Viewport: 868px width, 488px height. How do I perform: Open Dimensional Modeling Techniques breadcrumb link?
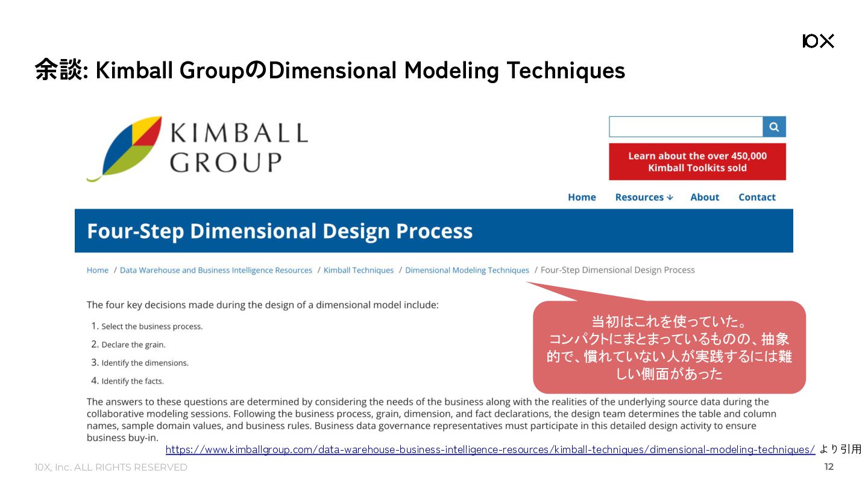click(467, 271)
